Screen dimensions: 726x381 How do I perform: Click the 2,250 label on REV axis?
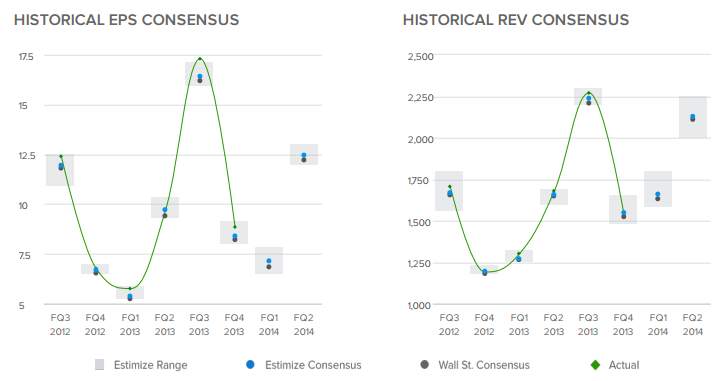pos(420,98)
